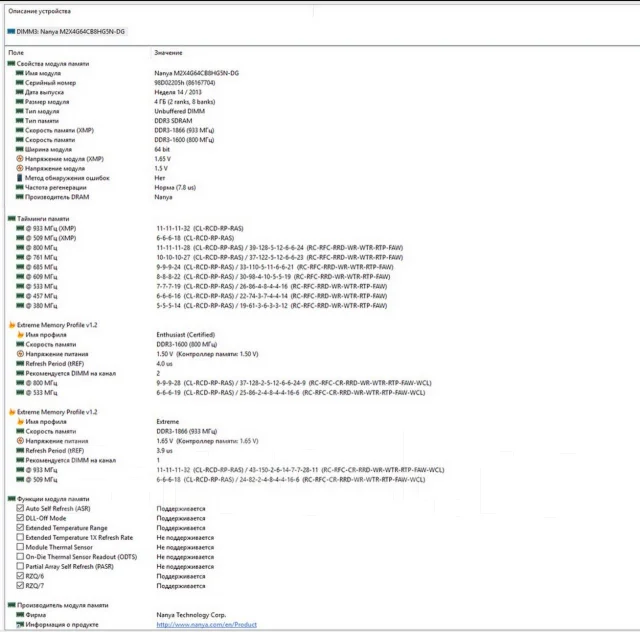Click the icon beside Функции модуля памяти
The width and height of the screenshot is (640, 632).
click(12, 499)
